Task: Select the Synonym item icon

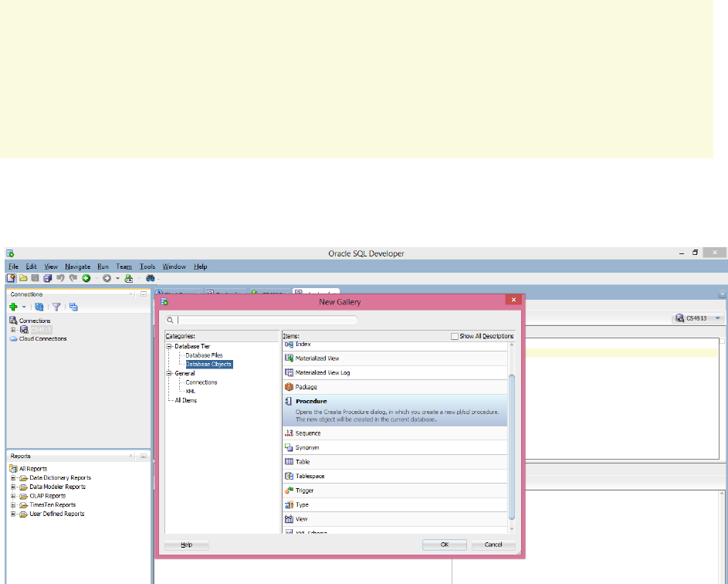Action: pyautogui.click(x=289, y=447)
